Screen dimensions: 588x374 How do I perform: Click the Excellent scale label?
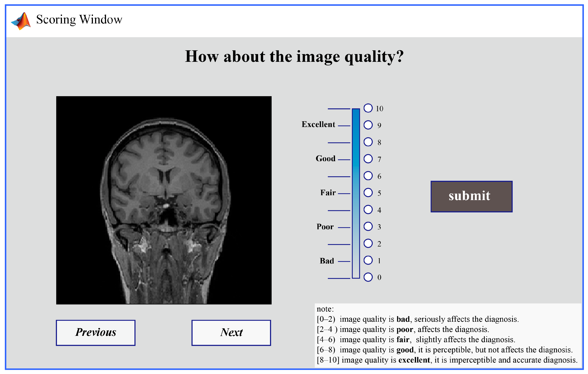318,124
